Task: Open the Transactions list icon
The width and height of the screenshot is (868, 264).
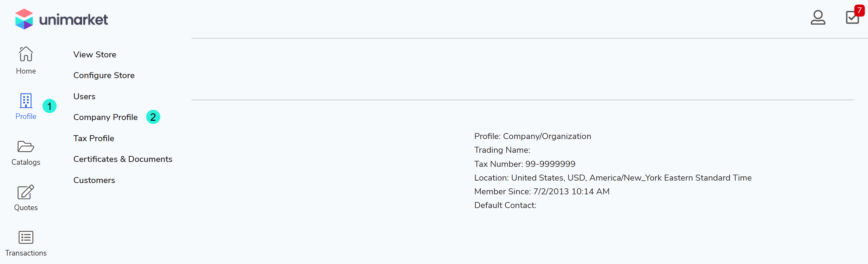Action: click(26, 237)
